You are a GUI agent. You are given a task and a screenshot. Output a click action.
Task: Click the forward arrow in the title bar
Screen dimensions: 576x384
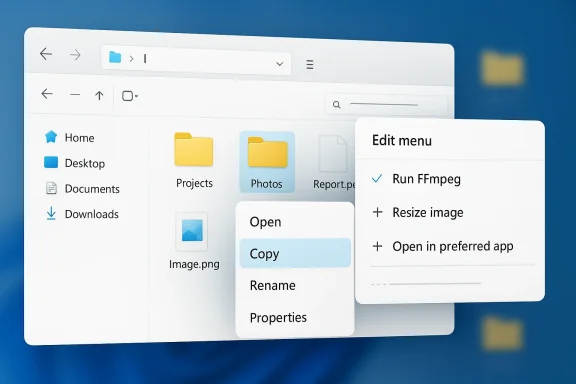[x=75, y=55]
